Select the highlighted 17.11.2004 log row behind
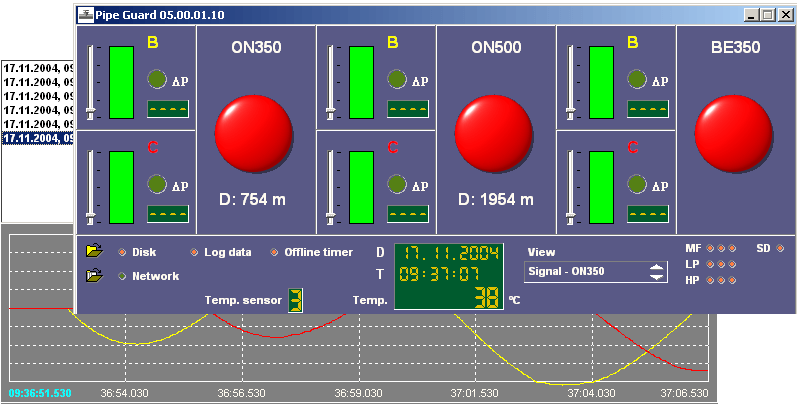This screenshot has height=406, width=800. point(38,138)
